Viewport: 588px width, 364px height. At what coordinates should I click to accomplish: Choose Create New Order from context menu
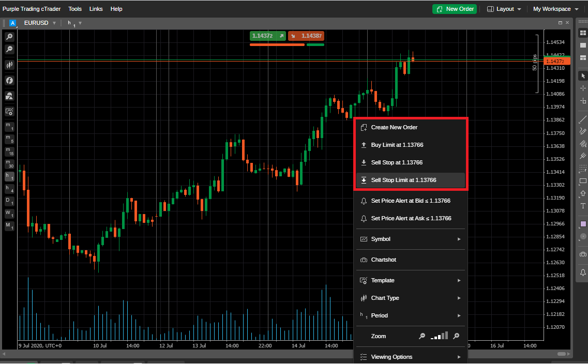click(x=394, y=127)
